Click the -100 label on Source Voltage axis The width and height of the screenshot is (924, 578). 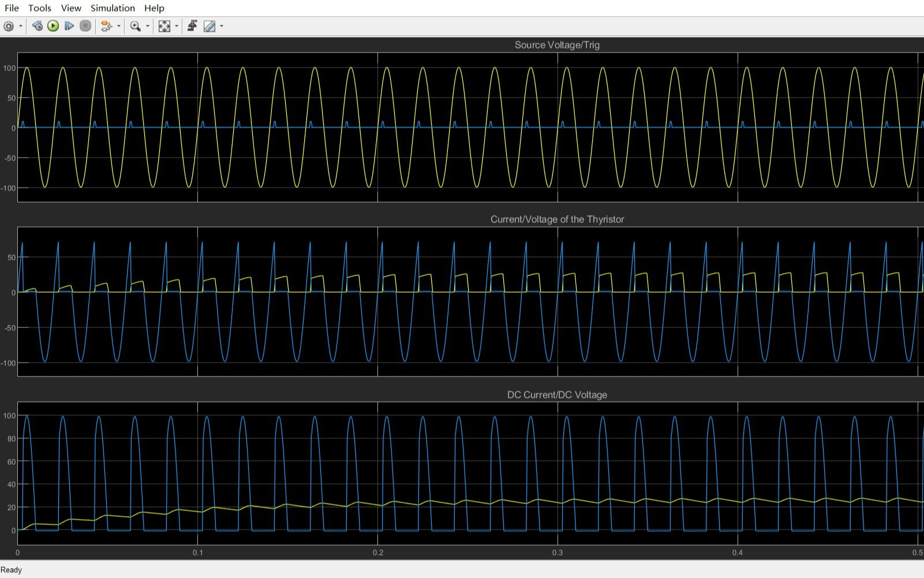tap(9, 188)
